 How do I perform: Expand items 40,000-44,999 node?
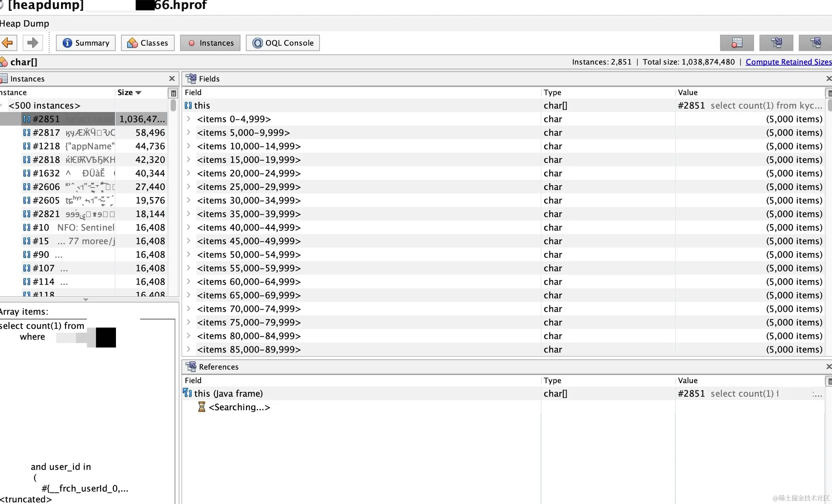(189, 227)
